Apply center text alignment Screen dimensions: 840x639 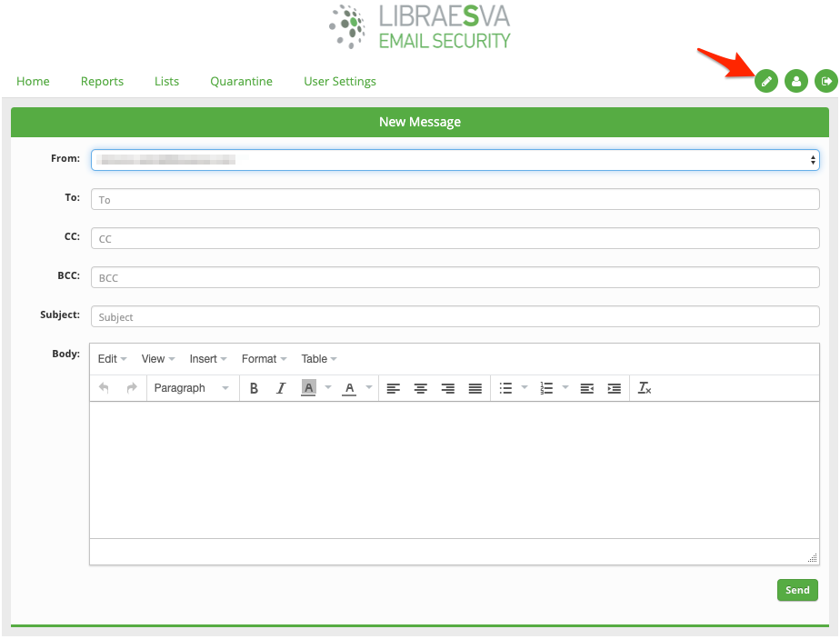pos(421,388)
